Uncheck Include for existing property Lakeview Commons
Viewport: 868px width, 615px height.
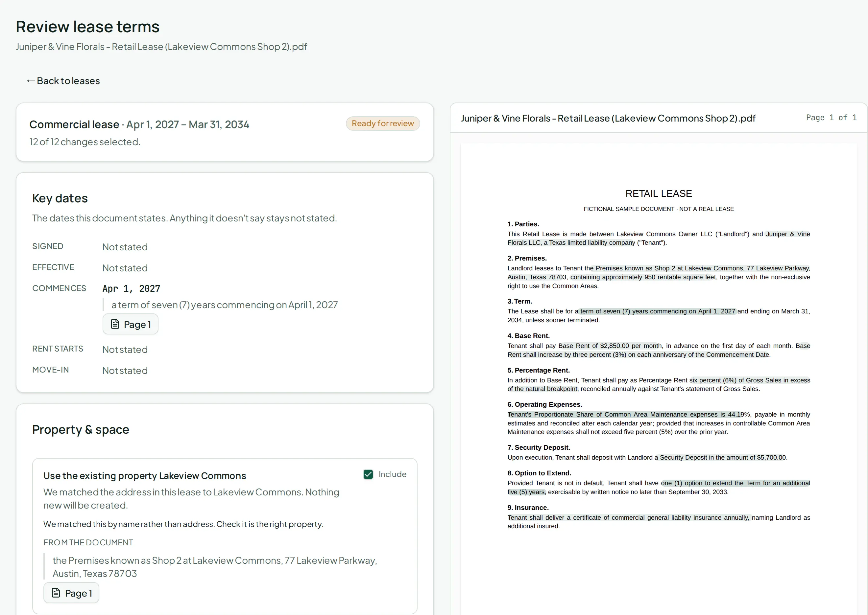(x=368, y=474)
